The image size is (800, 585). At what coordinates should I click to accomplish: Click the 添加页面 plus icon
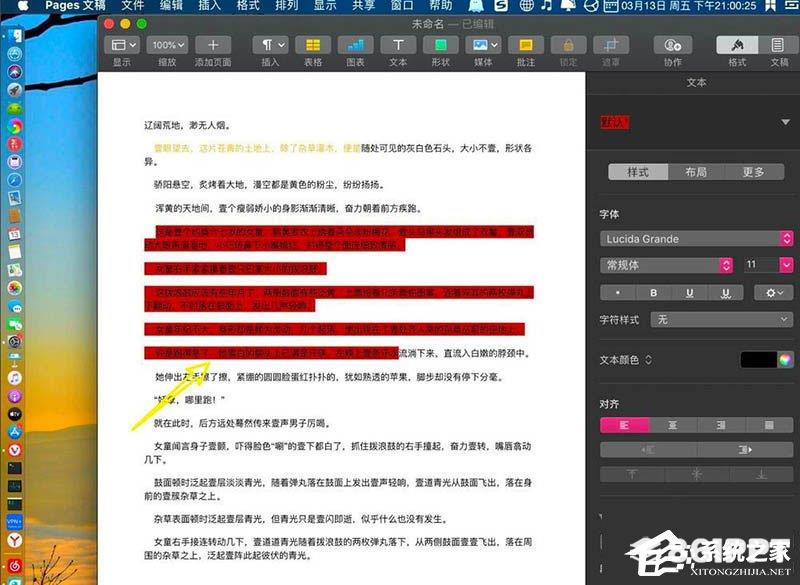click(213, 45)
